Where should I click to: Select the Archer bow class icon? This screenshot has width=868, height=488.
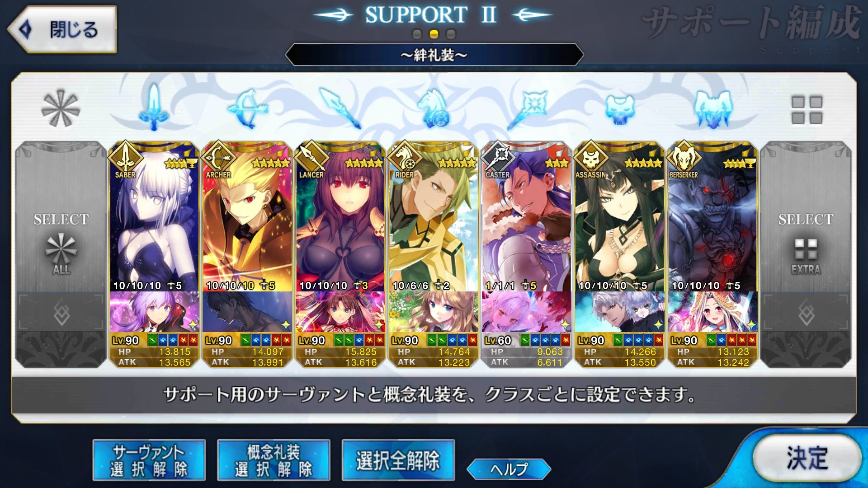(247, 108)
